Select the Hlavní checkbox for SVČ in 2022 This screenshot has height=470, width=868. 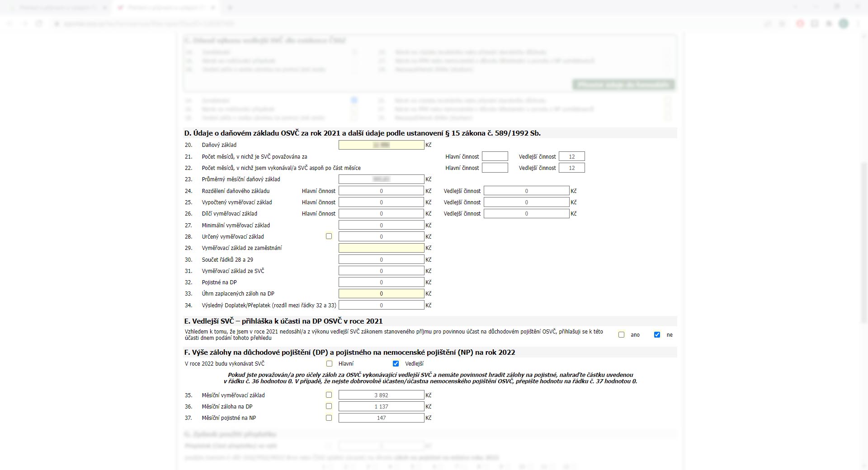pyautogui.click(x=329, y=364)
